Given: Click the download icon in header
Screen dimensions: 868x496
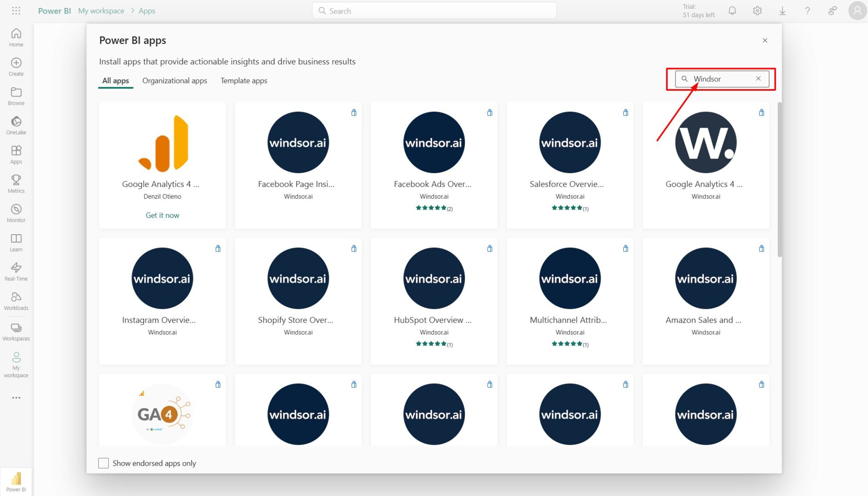Looking at the screenshot, I should [782, 11].
